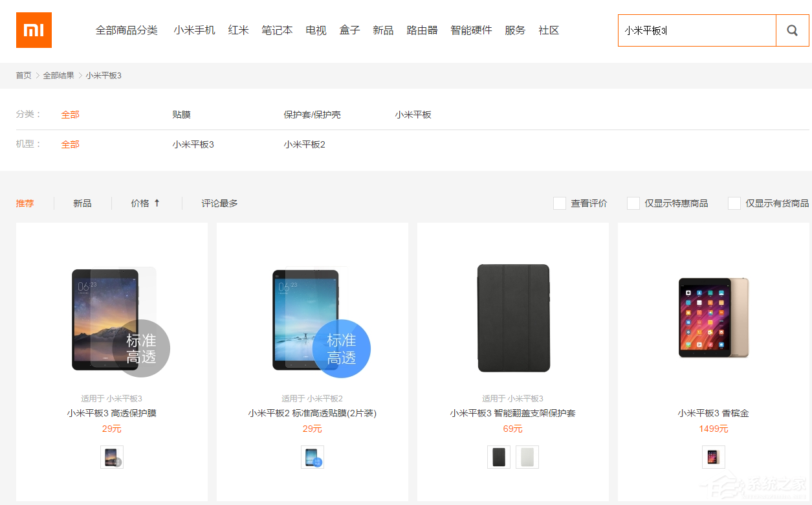Select 全部 in 分类 filter row
Viewport: 812px width, 505px height.
71,115
